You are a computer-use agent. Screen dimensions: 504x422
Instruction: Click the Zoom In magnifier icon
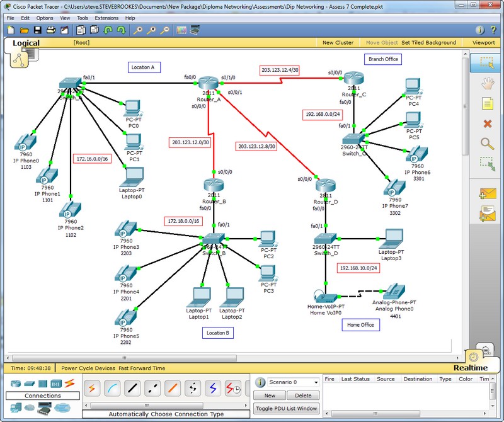click(x=138, y=30)
